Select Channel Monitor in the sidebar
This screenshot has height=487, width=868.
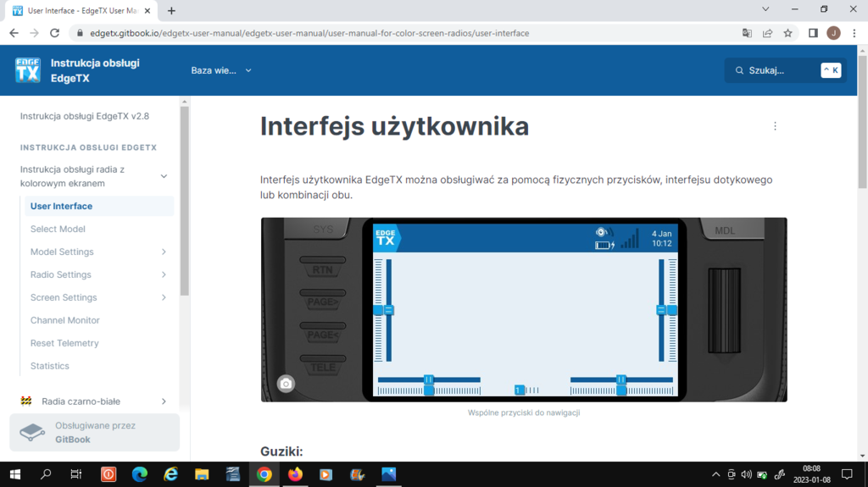click(x=65, y=320)
